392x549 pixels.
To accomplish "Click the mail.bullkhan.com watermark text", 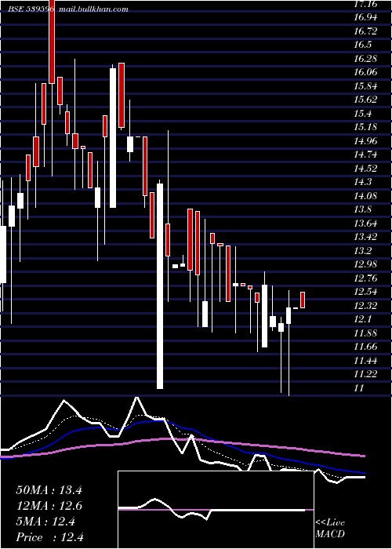I will click(93, 9).
